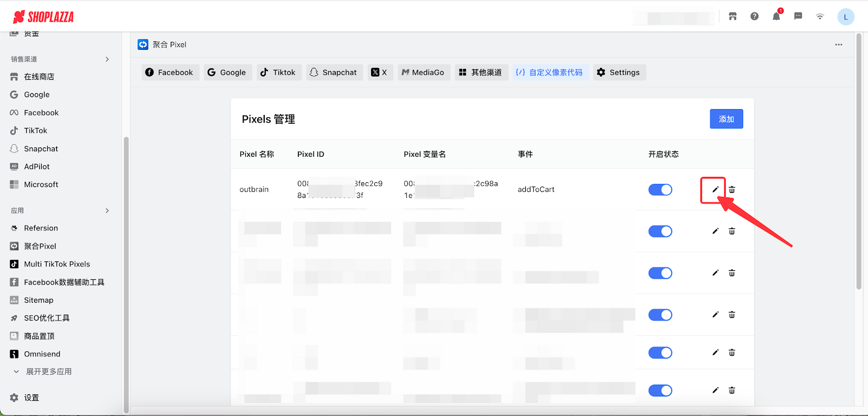
Task: Open the storefront icon in header
Action: click(733, 16)
